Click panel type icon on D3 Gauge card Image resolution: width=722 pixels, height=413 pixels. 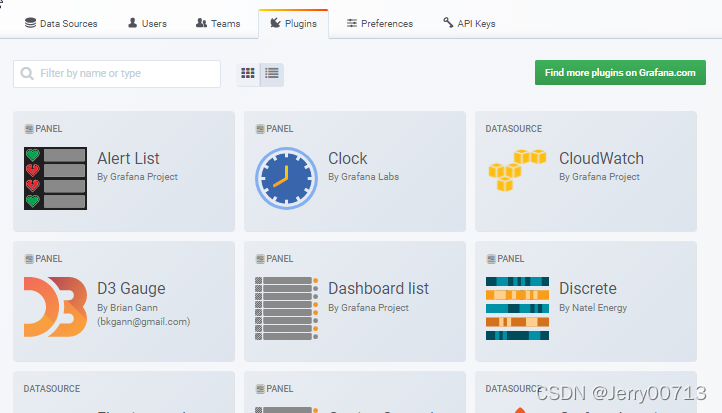29,259
